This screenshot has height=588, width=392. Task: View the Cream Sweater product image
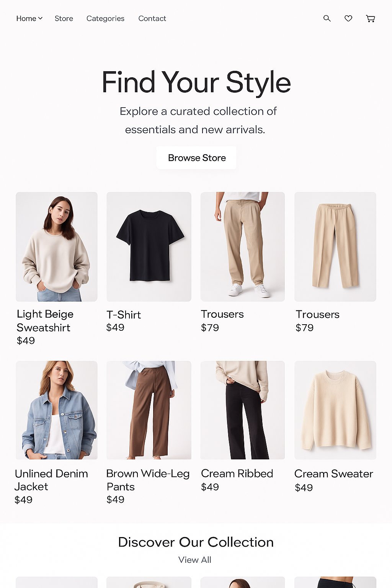335,410
